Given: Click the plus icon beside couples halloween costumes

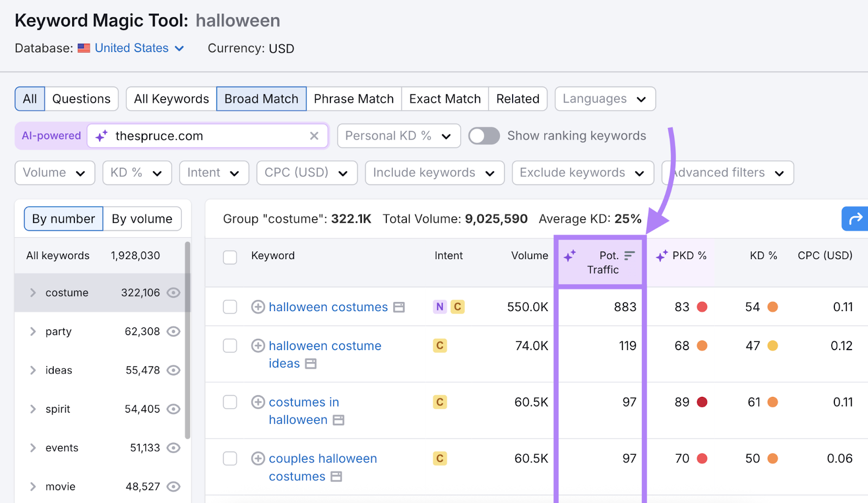Looking at the screenshot, I should point(258,458).
